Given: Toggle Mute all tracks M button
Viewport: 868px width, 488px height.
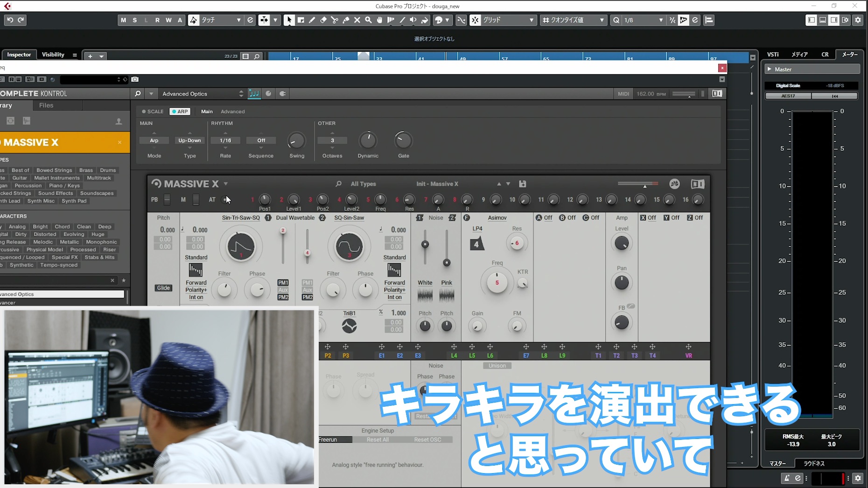Looking at the screenshot, I should [x=123, y=20].
